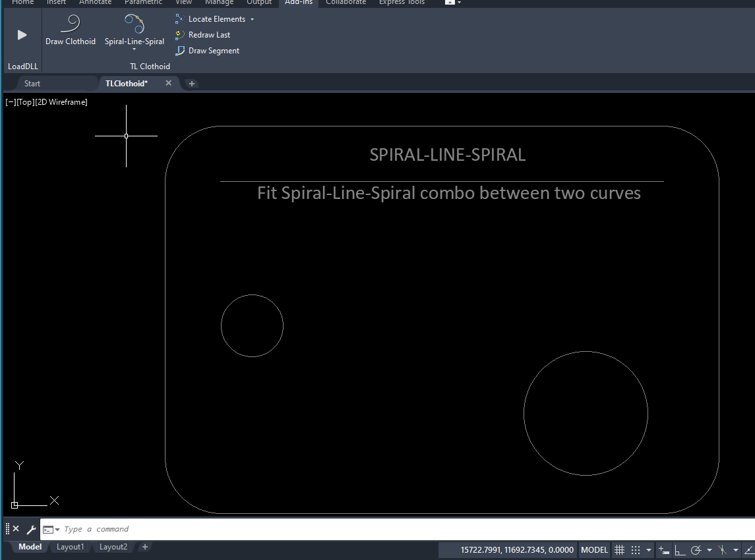Open the viewport controls [-] menu
The width and height of the screenshot is (755, 560).
pos(10,102)
